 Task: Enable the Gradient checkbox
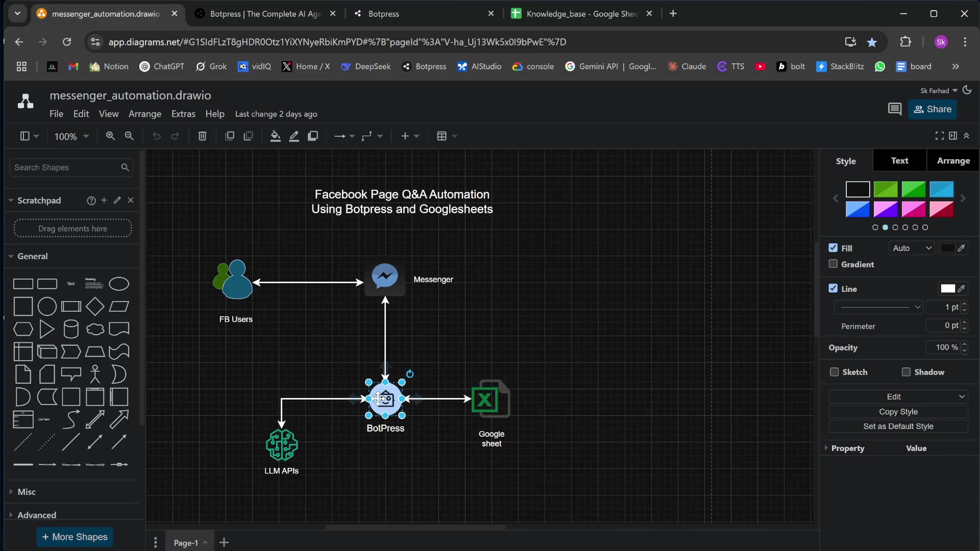(x=833, y=264)
